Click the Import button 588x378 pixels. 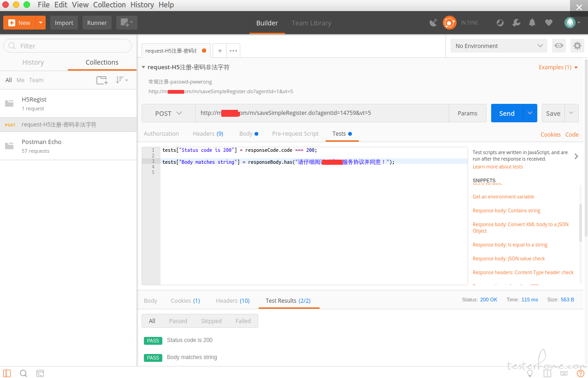[x=64, y=23]
